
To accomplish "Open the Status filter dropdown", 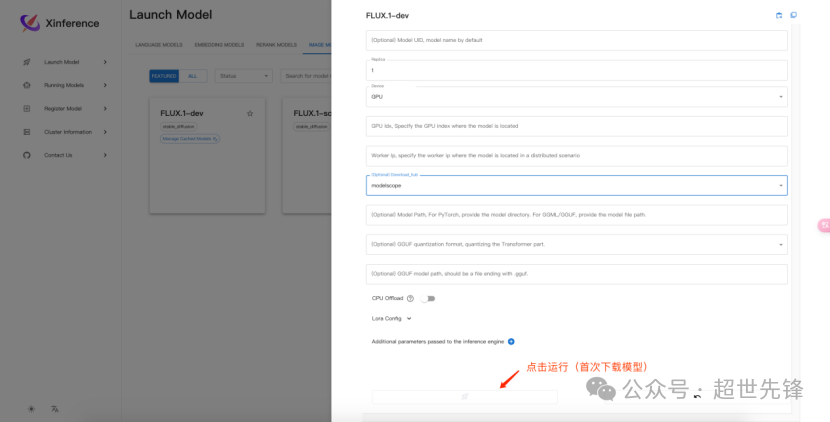I will 243,76.
